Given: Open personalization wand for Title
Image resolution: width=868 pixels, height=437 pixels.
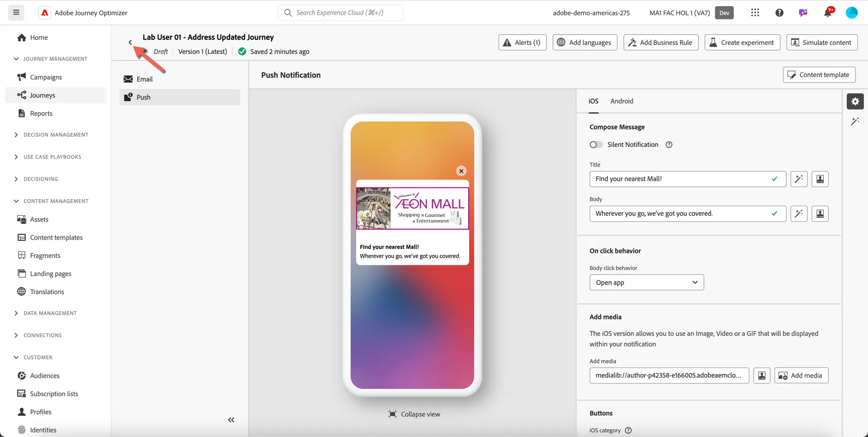Looking at the screenshot, I should pos(799,179).
